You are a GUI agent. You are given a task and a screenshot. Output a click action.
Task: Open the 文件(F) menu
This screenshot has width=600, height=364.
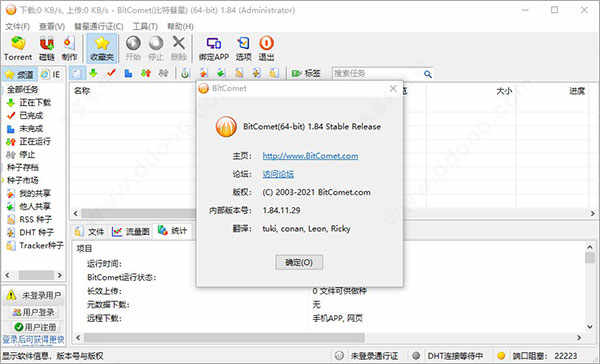tap(18, 26)
